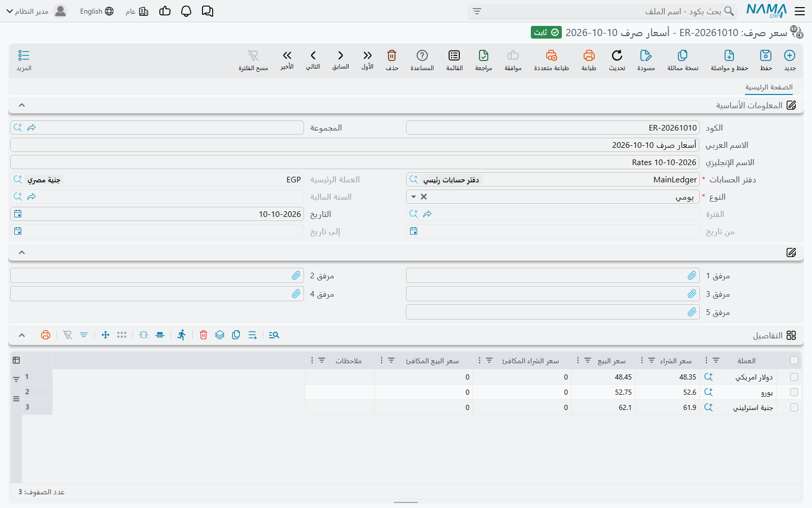Go to السابق (Previous) record
812x508 pixels.
tap(341, 55)
